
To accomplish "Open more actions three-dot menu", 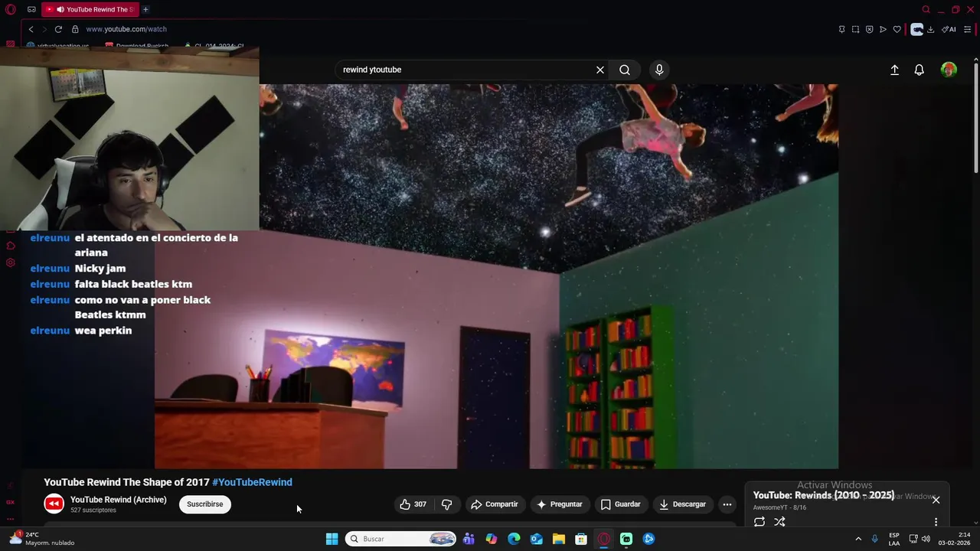I will (x=727, y=504).
